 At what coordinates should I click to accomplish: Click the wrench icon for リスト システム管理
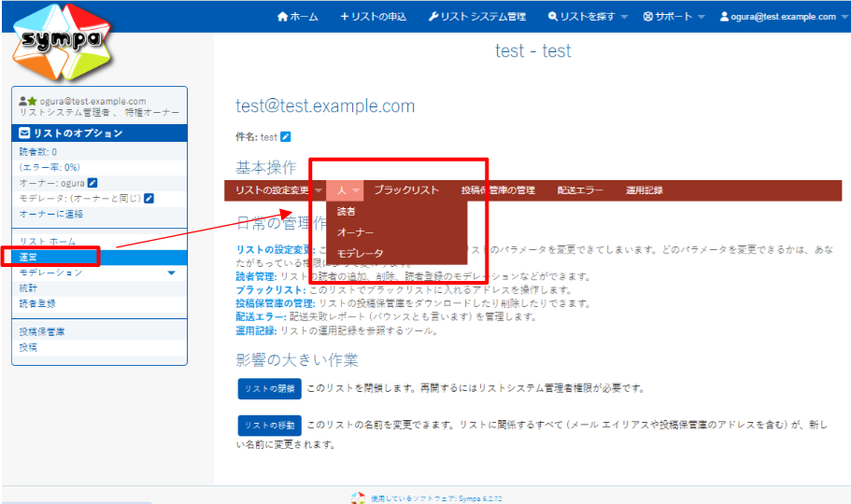(x=433, y=17)
